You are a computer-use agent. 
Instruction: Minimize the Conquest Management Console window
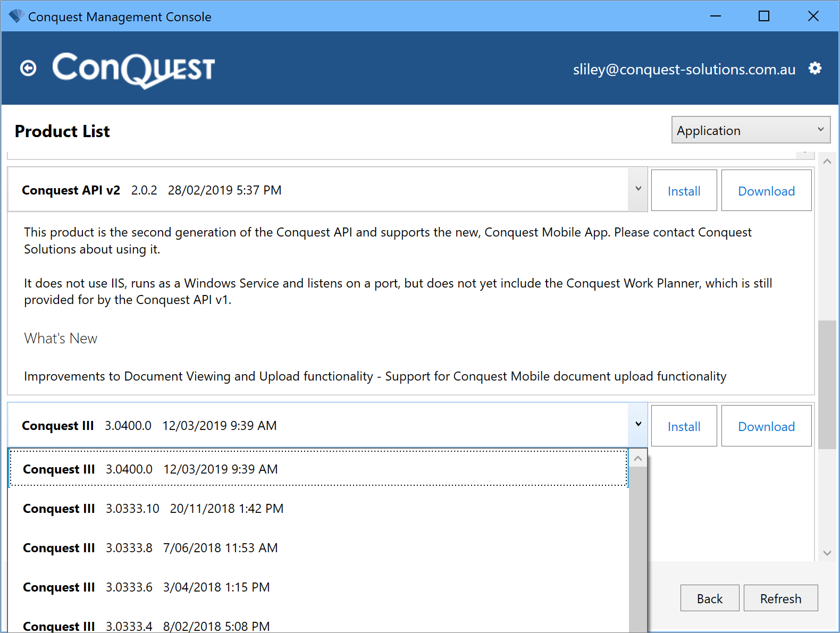coord(716,16)
